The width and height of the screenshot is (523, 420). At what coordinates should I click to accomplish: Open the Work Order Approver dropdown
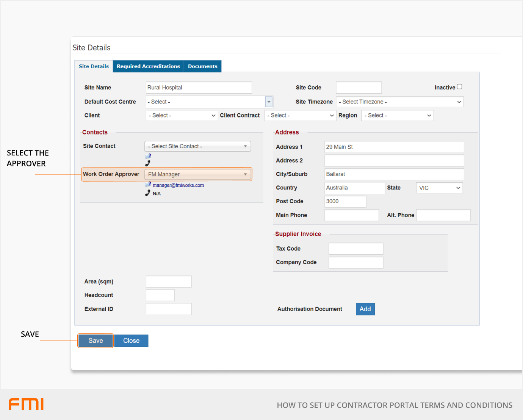197,174
